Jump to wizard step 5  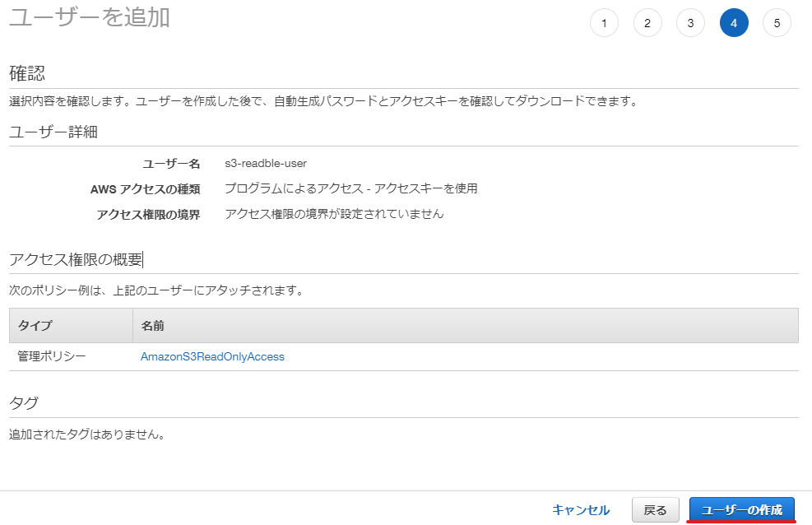click(777, 23)
